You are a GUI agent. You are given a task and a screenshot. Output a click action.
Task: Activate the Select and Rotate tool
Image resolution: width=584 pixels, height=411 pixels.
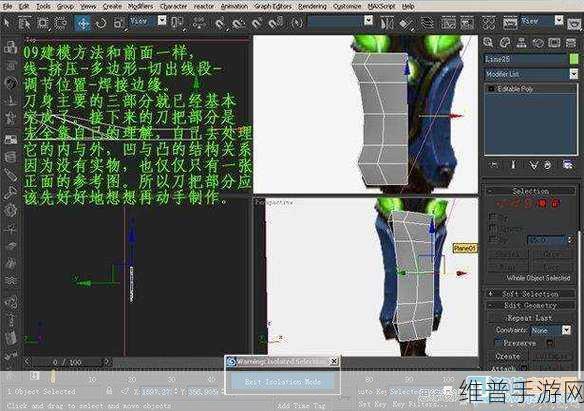(x=101, y=23)
